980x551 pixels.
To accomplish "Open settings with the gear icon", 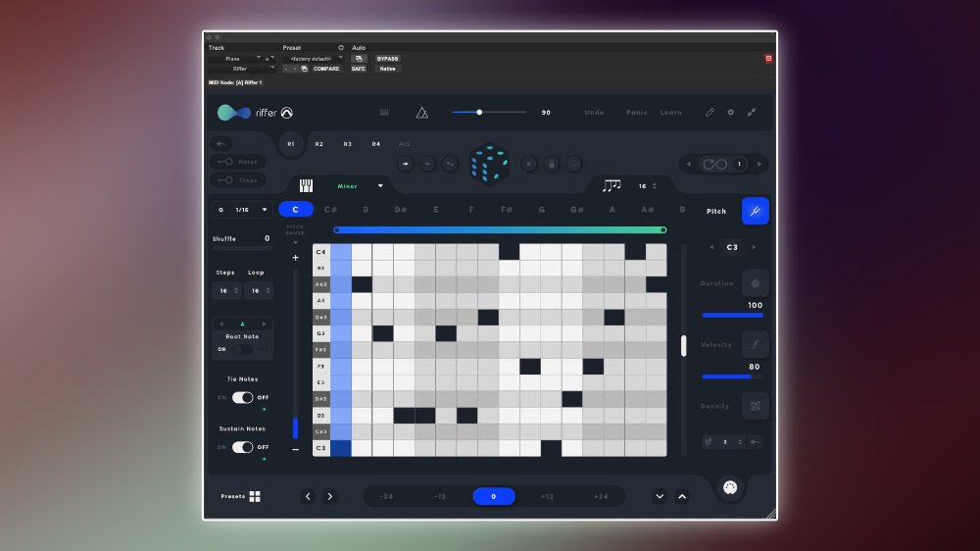I will coord(731,113).
